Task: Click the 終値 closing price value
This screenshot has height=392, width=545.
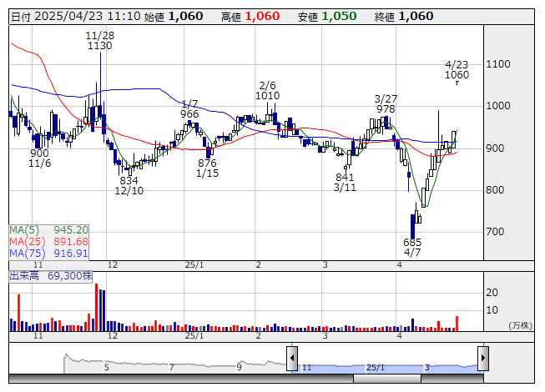Action: [416, 16]
